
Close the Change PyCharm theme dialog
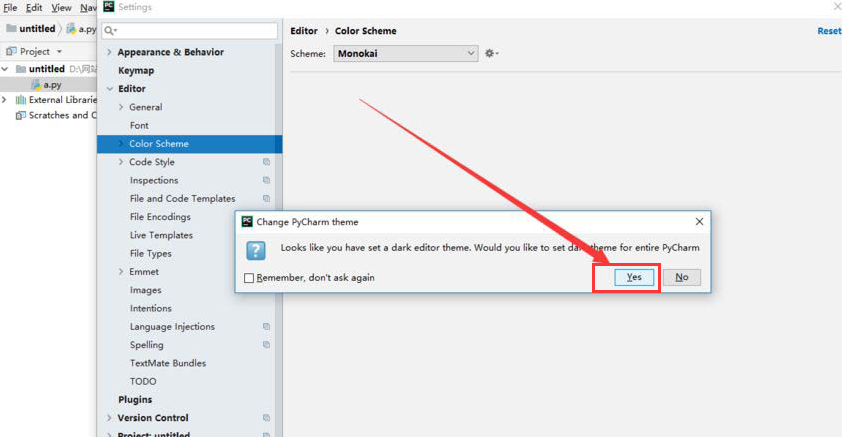pyautogui.click(x=699, y=222)
